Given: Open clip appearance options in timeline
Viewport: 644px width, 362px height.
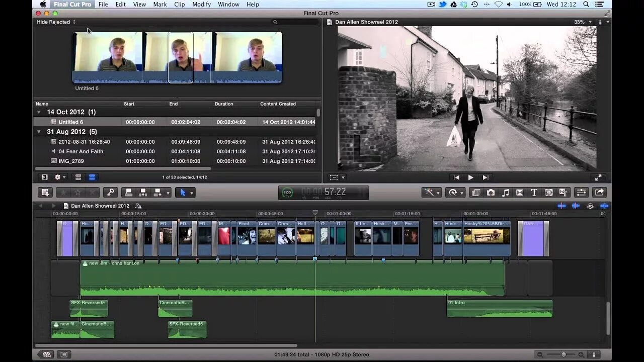Looking at the screenshot, I should tap(594, 354).
